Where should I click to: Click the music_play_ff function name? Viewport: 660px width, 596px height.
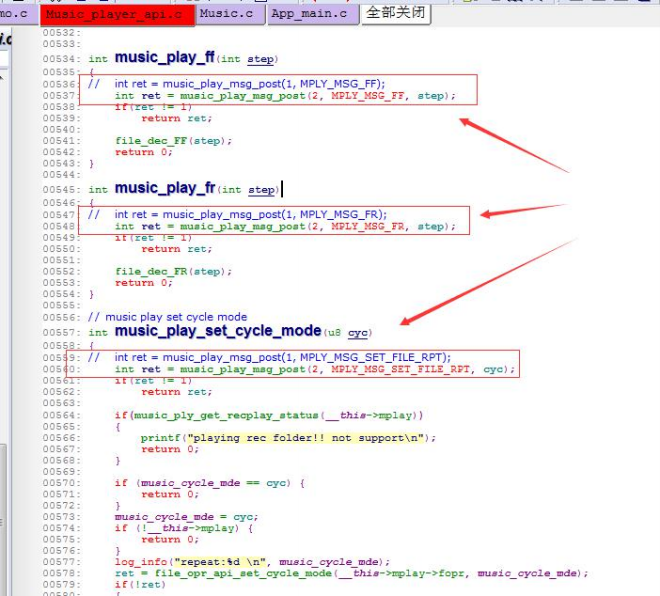[165, 57]
